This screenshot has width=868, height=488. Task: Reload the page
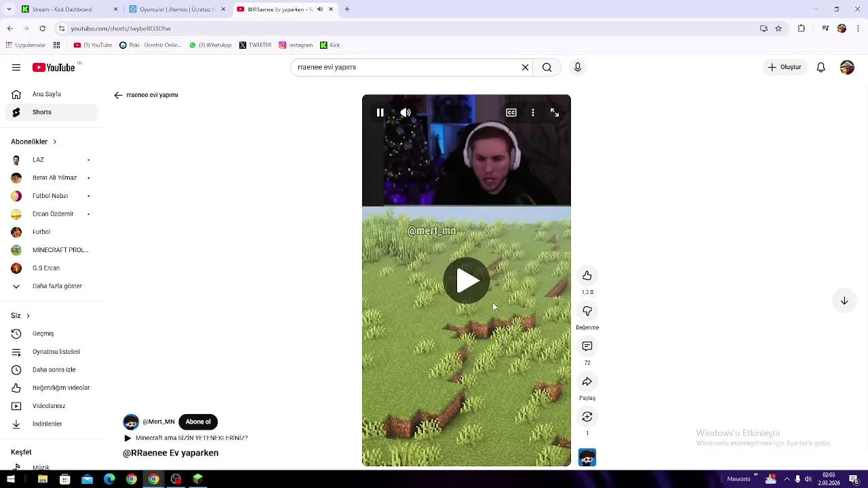[42, 28]
